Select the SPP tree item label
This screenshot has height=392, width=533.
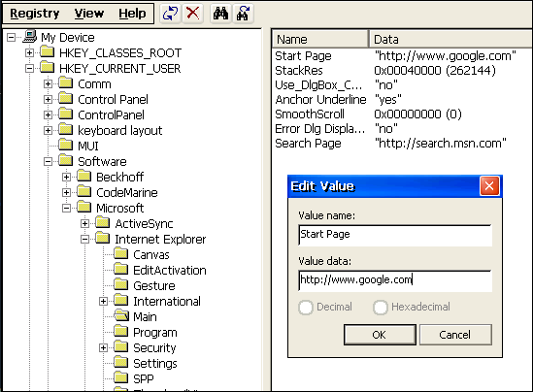[144, 378]
